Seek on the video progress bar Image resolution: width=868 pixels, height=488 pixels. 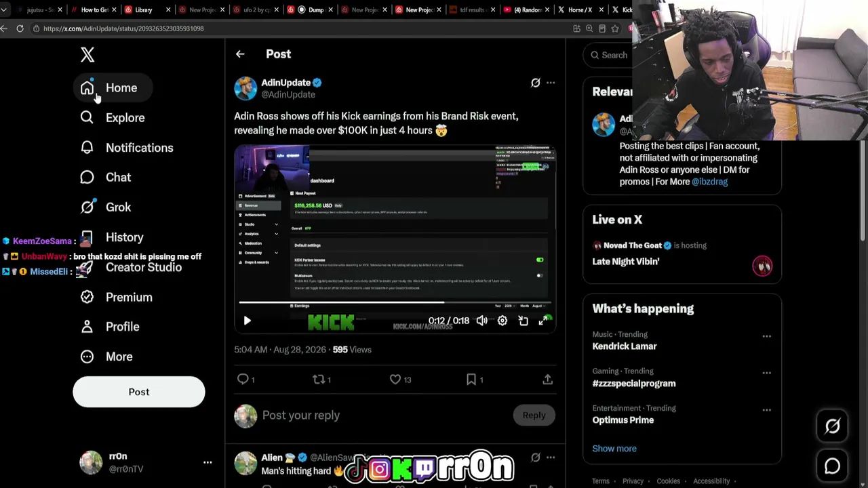coord(395,303)
